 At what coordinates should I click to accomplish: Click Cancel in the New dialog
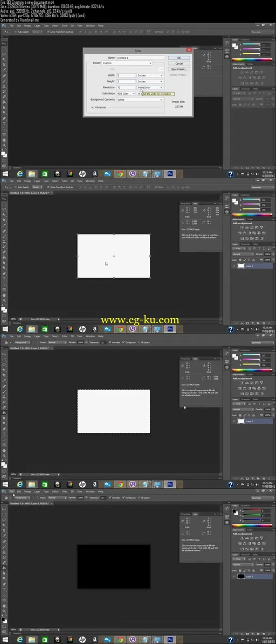[179, 64]
